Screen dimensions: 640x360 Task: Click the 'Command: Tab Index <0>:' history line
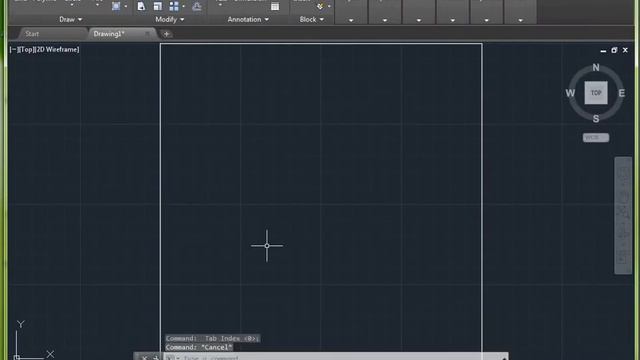(x=212, y=338)
